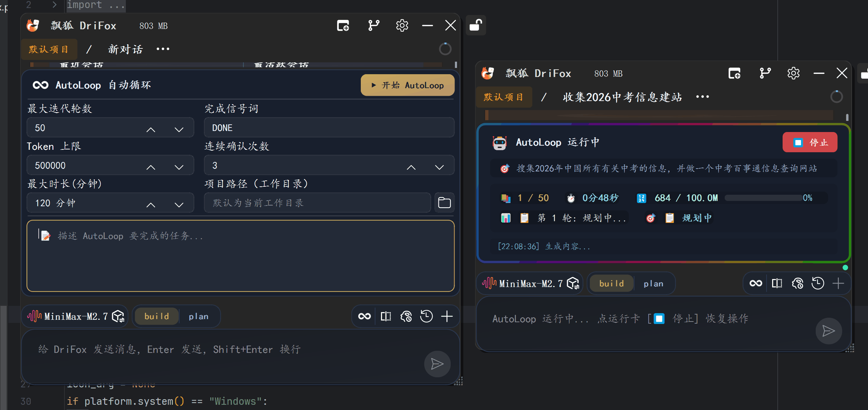Select plan mode in left window

[x=198, y=316]
